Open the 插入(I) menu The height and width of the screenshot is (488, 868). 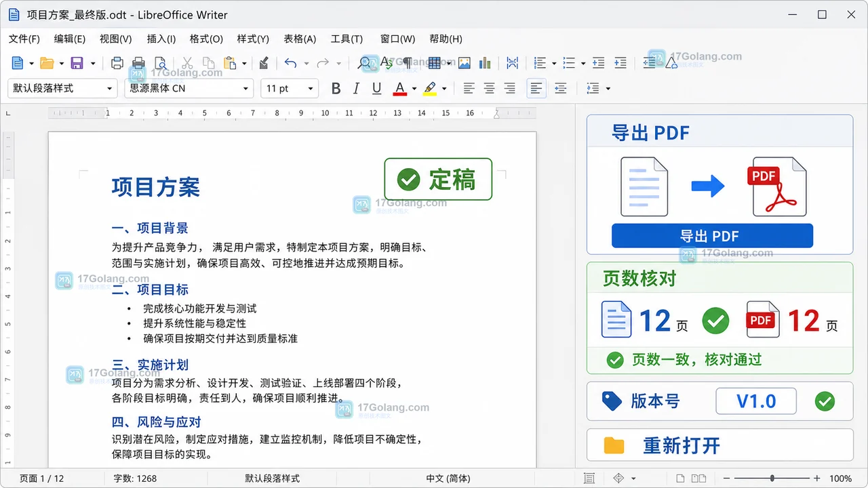click(161, 39)
